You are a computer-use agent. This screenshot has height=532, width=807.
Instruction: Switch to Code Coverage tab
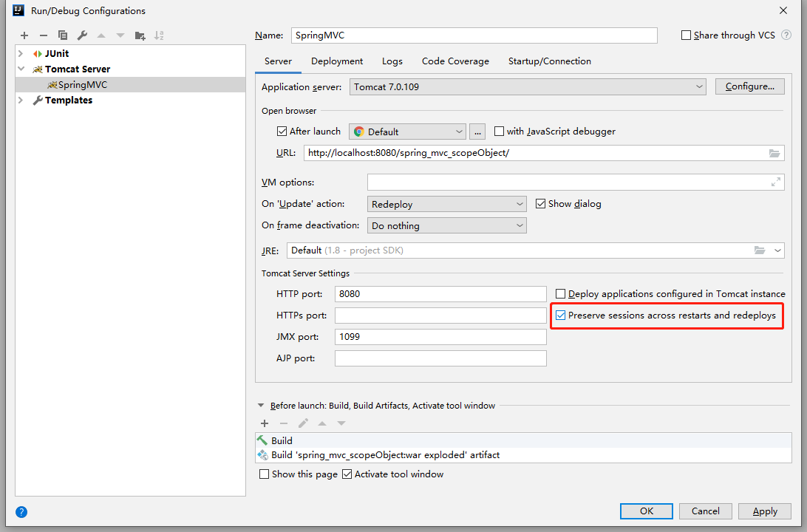[455, 61]
